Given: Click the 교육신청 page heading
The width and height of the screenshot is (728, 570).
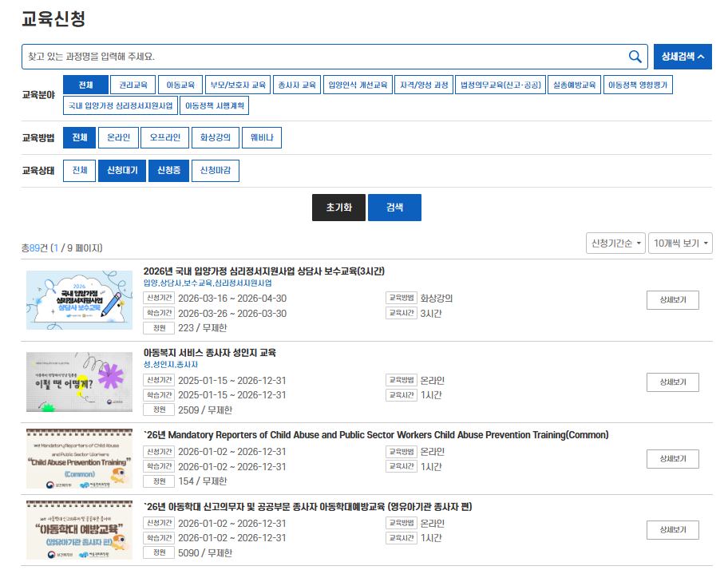Looking at the screenshot, I should pyautogui.click(x=53, y=18).
